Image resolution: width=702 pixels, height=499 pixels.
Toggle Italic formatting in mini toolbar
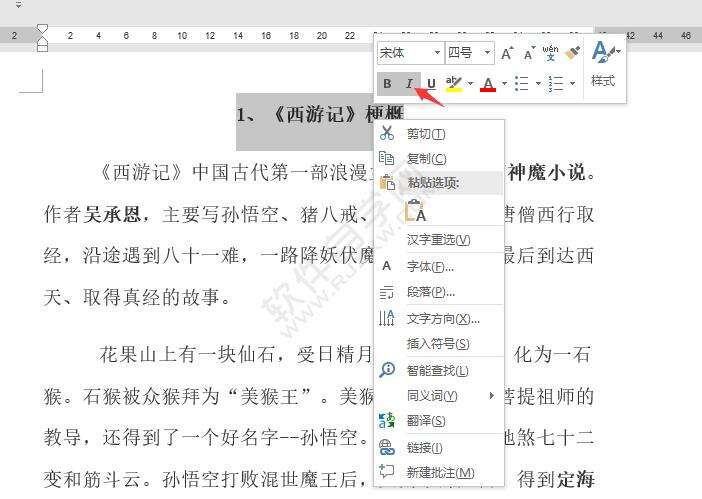[409, 83]
